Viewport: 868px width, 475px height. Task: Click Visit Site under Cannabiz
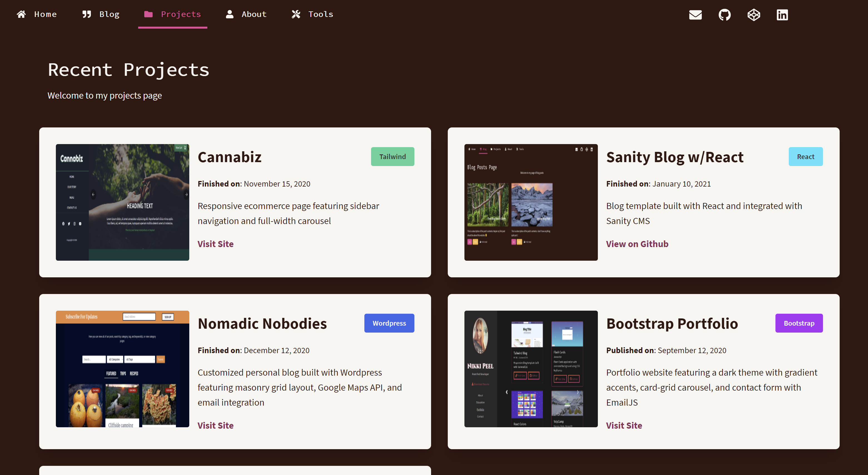(215, 244)
